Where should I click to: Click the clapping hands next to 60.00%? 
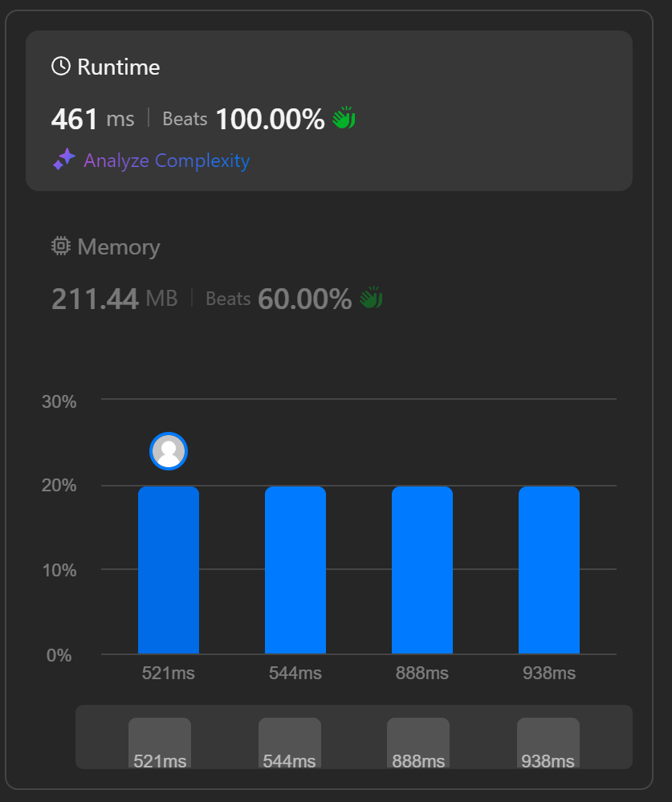[371, 299]
